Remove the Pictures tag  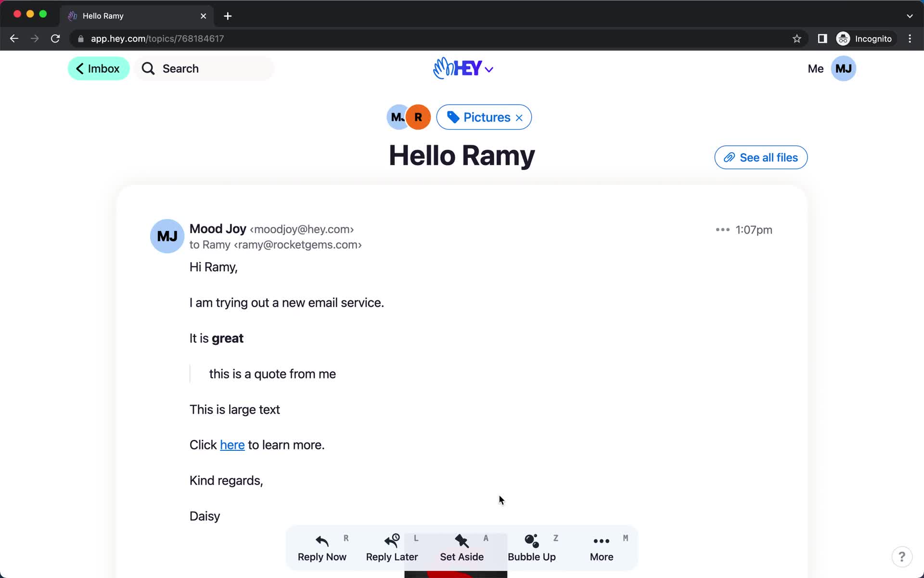tap(519, 117)
